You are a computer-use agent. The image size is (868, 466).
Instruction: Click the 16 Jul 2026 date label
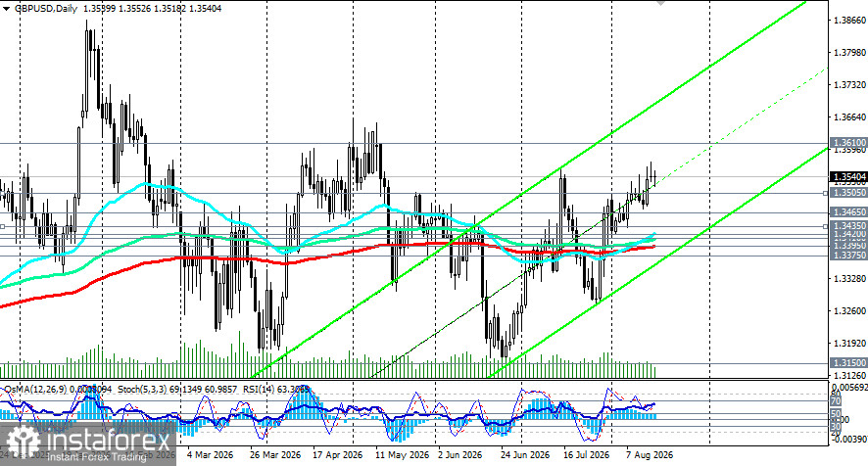click(x=587, y=455)
